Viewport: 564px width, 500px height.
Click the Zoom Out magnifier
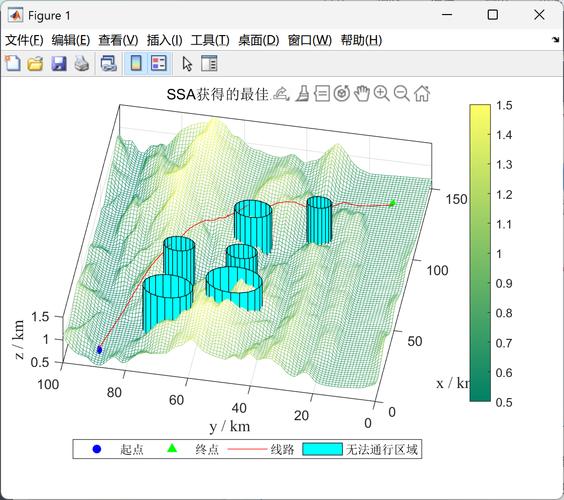tap(401, 94)
